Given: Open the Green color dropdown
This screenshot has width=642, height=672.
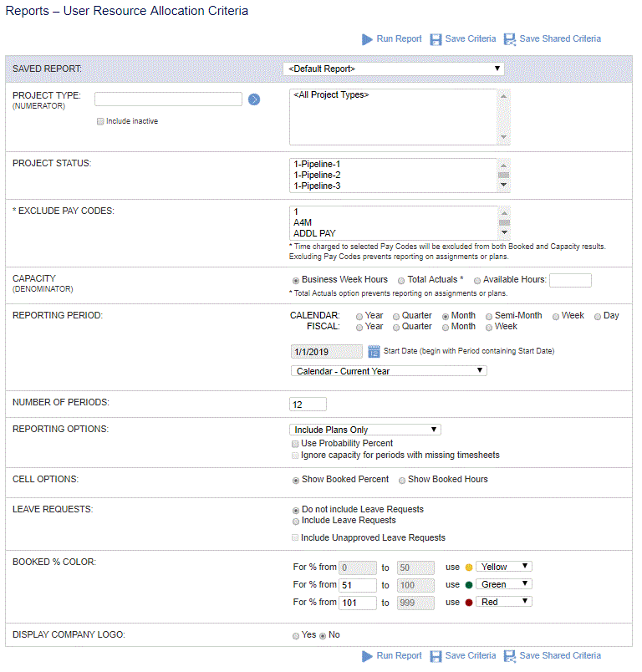Looking at the screenshot, I should click(504, 584).
